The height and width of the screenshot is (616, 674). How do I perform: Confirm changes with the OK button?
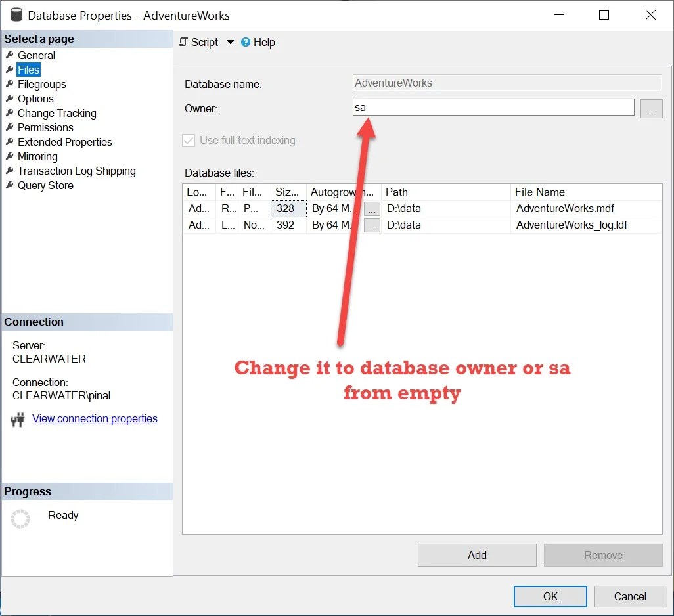(x=550, y=596)
